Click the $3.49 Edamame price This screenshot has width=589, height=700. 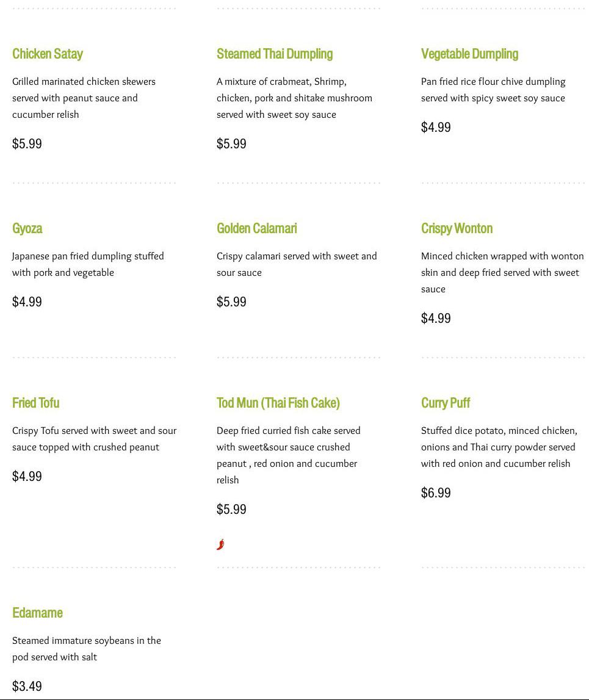coord(27,686)
